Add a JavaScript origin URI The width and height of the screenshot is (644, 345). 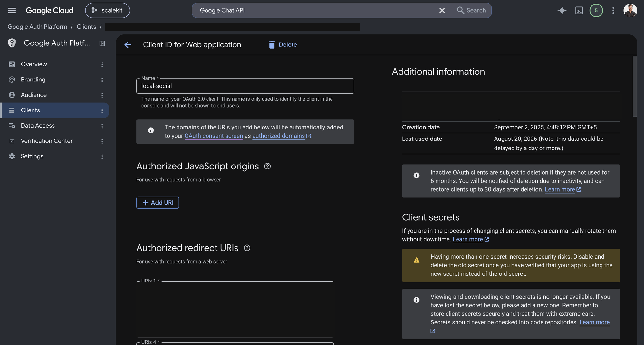pyautogui.click(x=158, y=203)
